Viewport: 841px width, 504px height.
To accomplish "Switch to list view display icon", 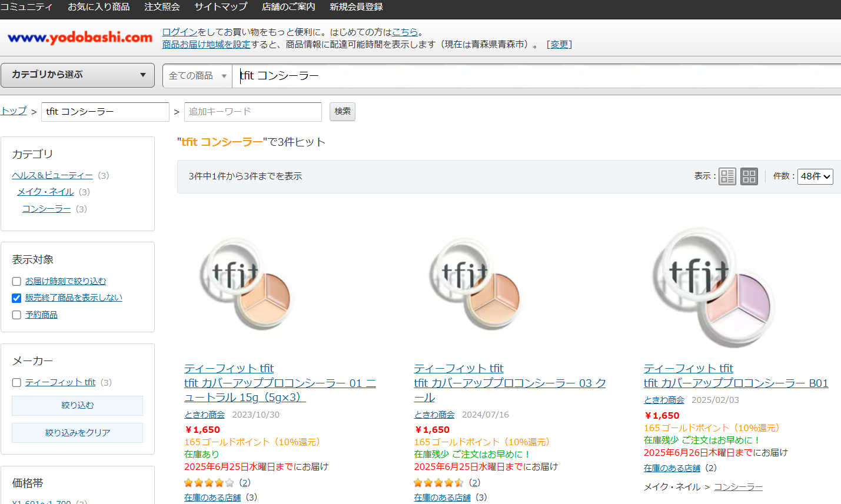I will 727,176.
